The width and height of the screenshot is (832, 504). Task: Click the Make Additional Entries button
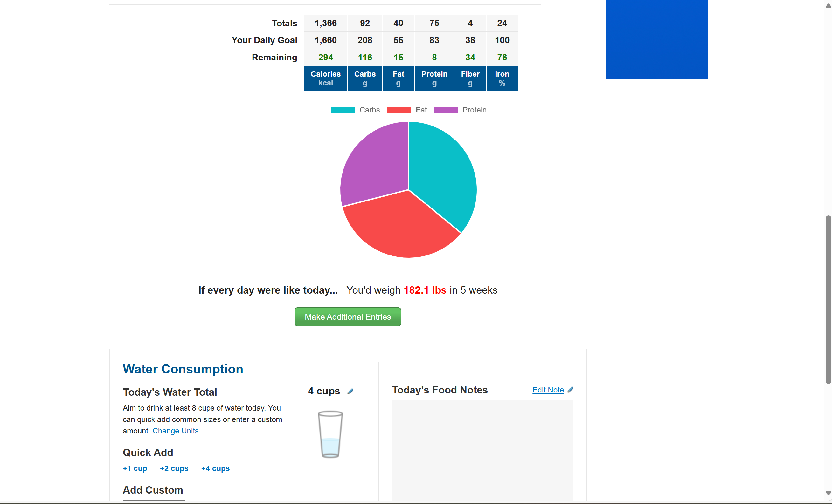click(348, 317)
